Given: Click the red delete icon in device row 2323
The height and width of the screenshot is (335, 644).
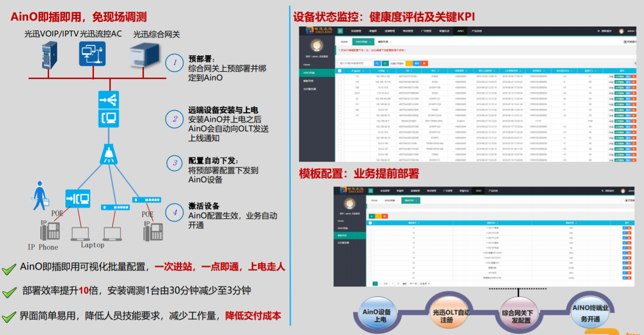Looking at the screenshot, I should pyautogui.click(x=634, y=93).
